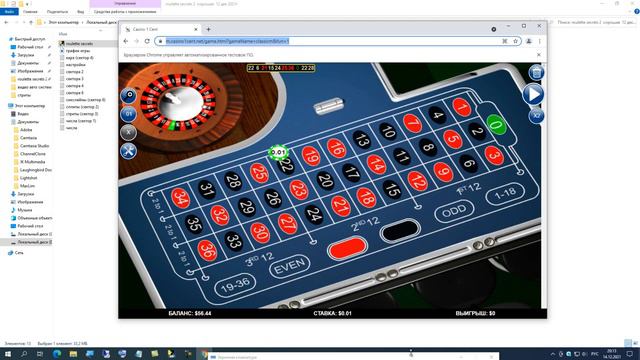Image resolution: width=640 pixels, height=360 pixels.
Task: Select Сеть in Explorer navigation pane
Action: point(19,253)
